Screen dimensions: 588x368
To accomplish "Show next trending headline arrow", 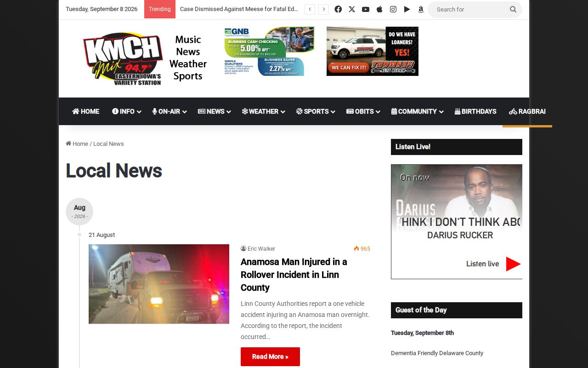I will tap(324, 9).
